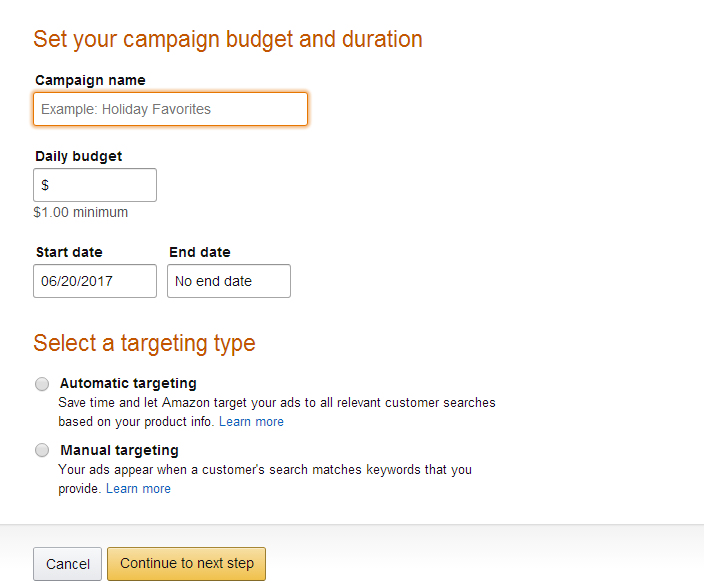Screen dimensions: 704x586
Task: Select the Manual targeting radio button
Action: pyautogui.click(x=42, y=450)
